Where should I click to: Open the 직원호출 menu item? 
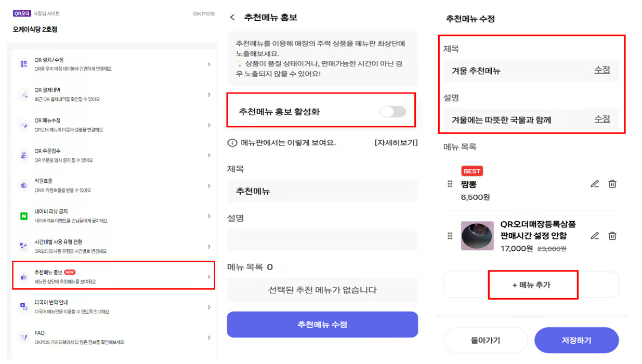[x=113, y=185]
